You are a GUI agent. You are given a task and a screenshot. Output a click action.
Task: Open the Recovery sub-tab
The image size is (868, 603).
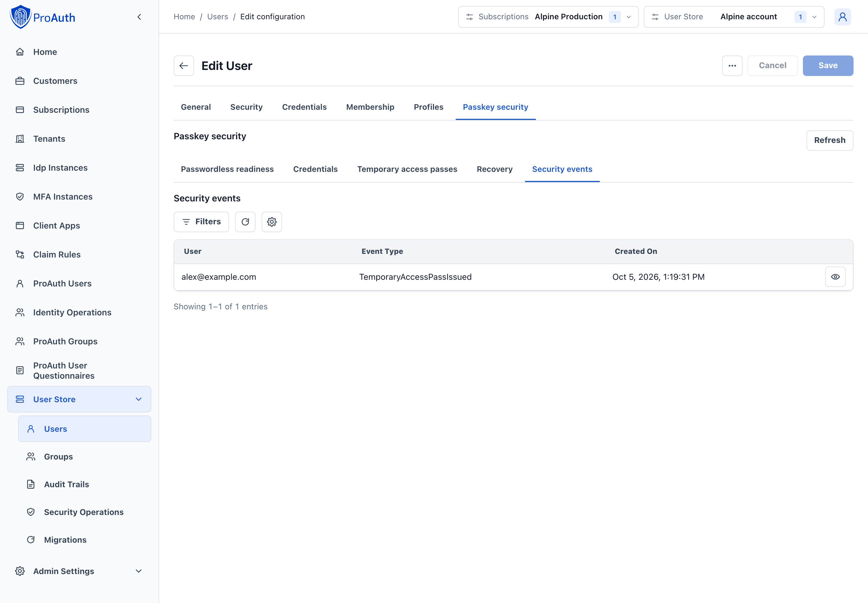point(495,169)
